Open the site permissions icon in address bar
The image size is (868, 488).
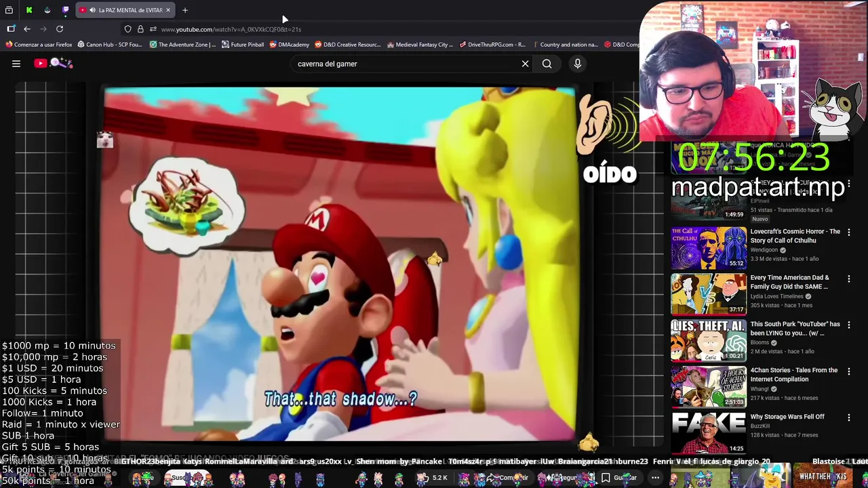153,29
